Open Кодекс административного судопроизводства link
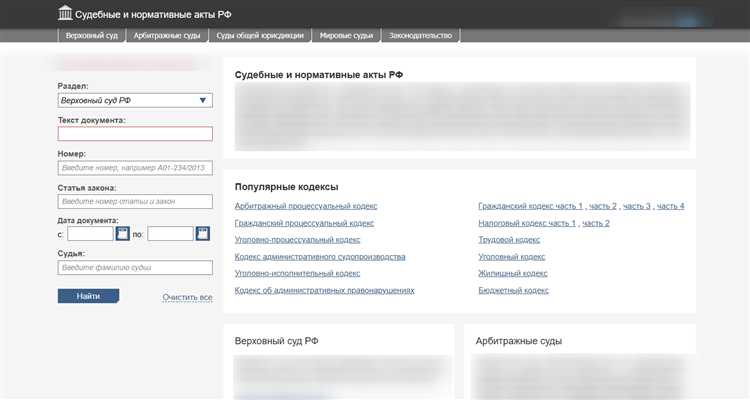Viewport: 750px width, 400px height. point(320,256)
